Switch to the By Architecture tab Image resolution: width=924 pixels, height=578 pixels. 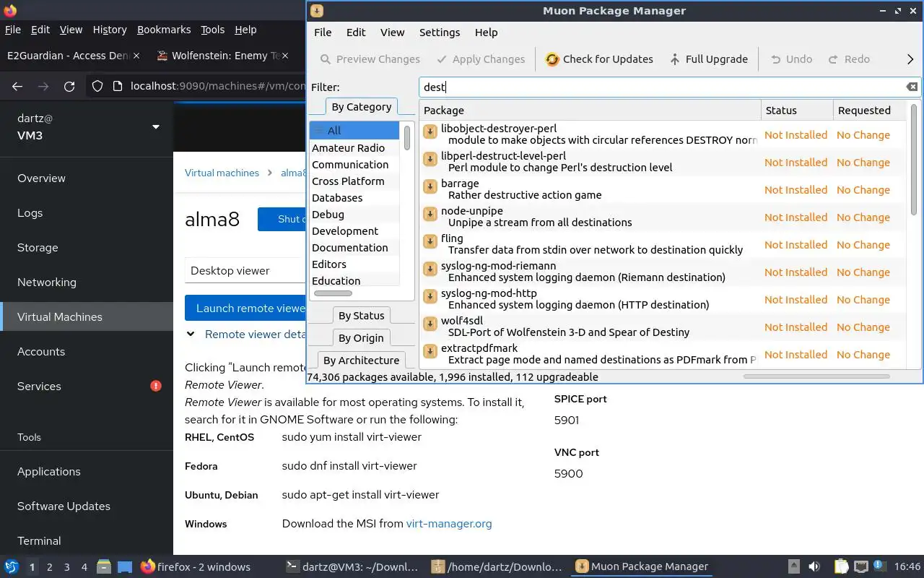[x=361, y=361]
